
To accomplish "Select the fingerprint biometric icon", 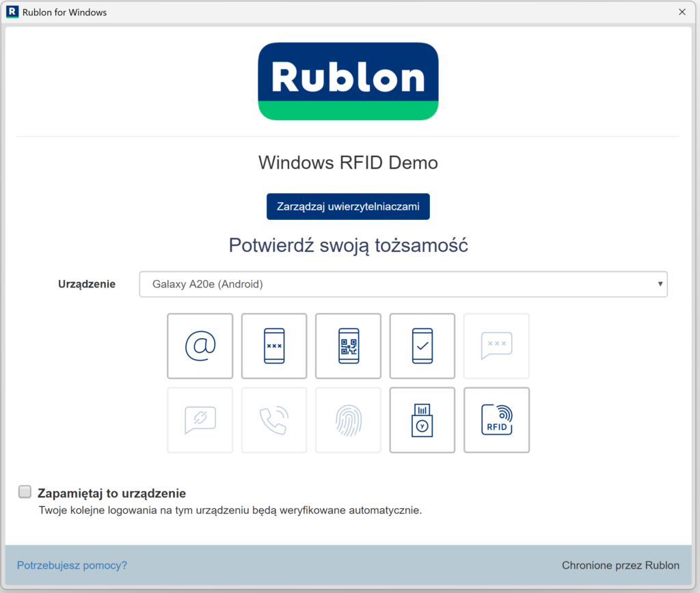I will coord(348,419).
